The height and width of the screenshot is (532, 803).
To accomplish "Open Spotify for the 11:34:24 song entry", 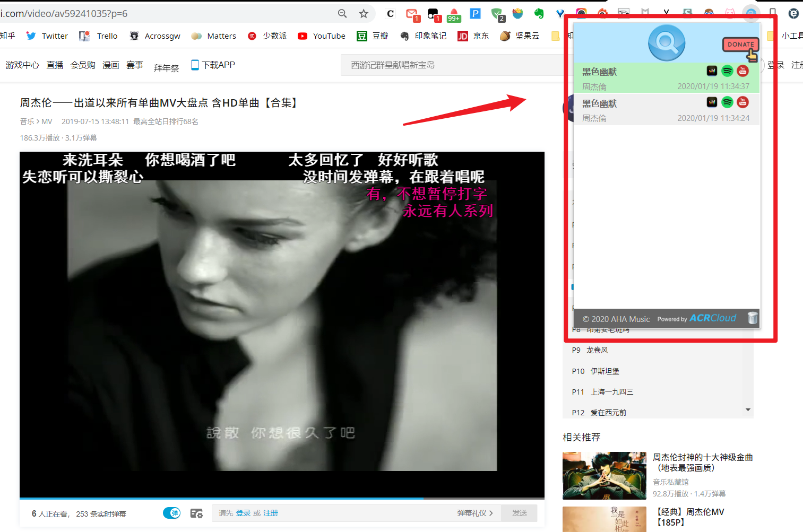I will 727,102.
